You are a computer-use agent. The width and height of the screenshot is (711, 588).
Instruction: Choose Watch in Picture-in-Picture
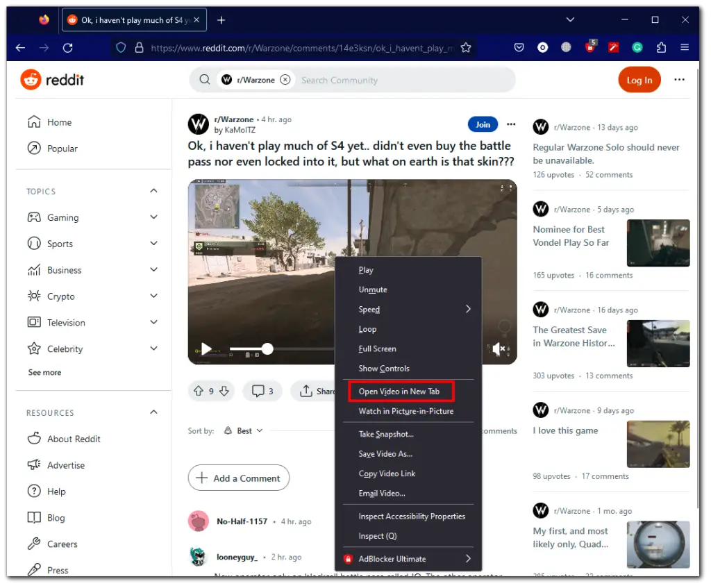[x=408, y=410]
